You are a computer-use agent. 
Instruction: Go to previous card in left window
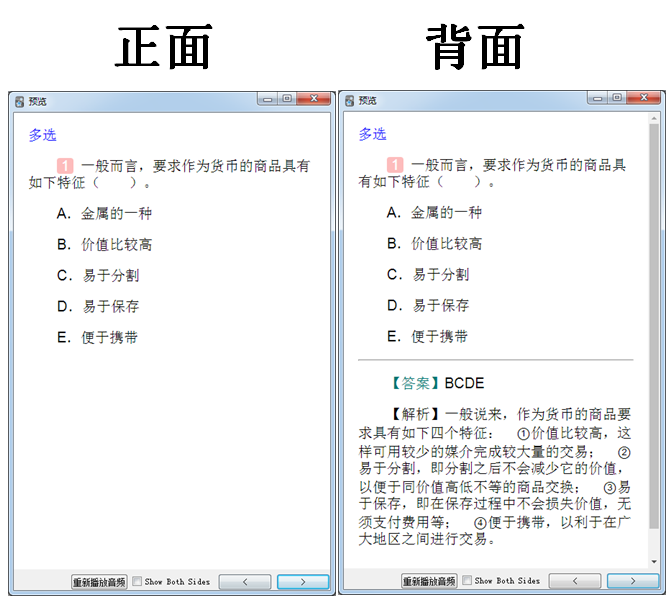(245, 582)
